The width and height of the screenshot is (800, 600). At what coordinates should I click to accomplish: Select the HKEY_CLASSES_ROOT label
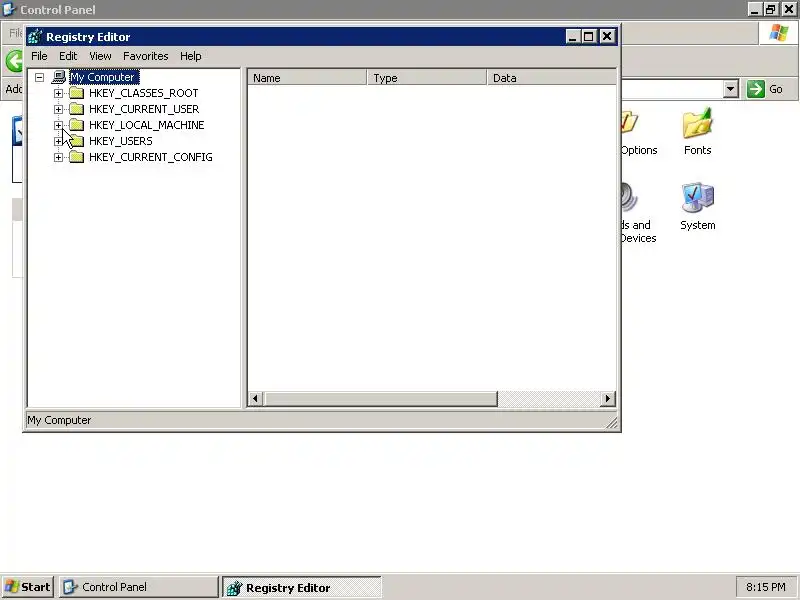point(143,93)
